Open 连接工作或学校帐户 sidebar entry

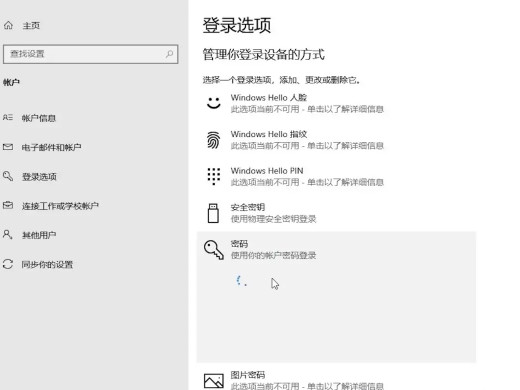coord(60,206)
